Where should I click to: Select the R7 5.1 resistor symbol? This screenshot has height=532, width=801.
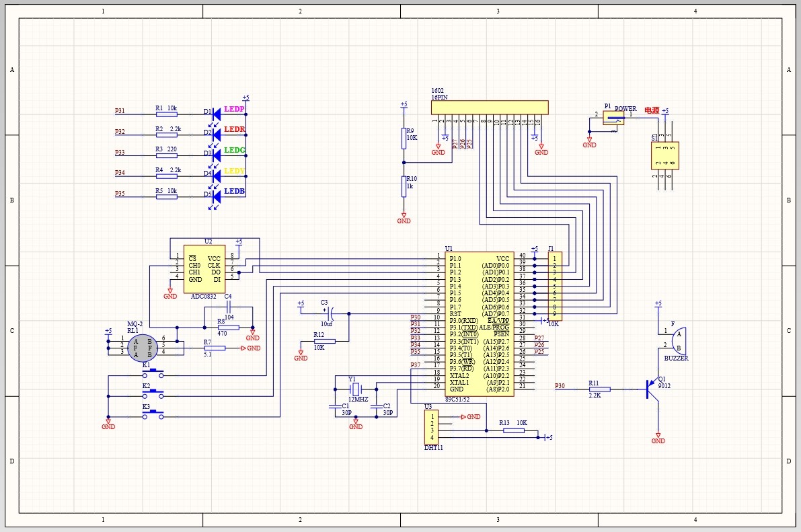215,348
